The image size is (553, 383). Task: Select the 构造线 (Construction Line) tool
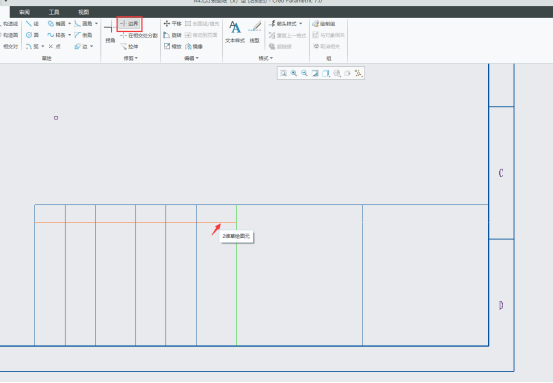pyautogui.click(x=10, y=24)
